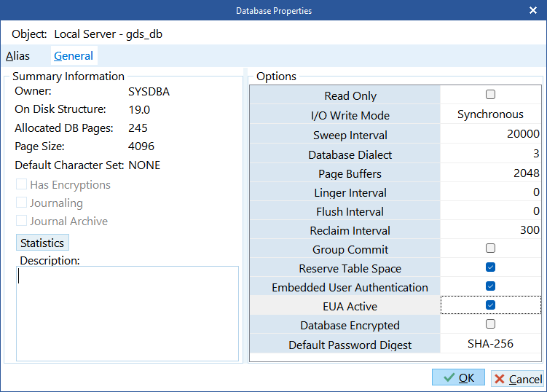
Task: Open I/O Write Mode Synchronous value
Action: click(x=490, y=114)
